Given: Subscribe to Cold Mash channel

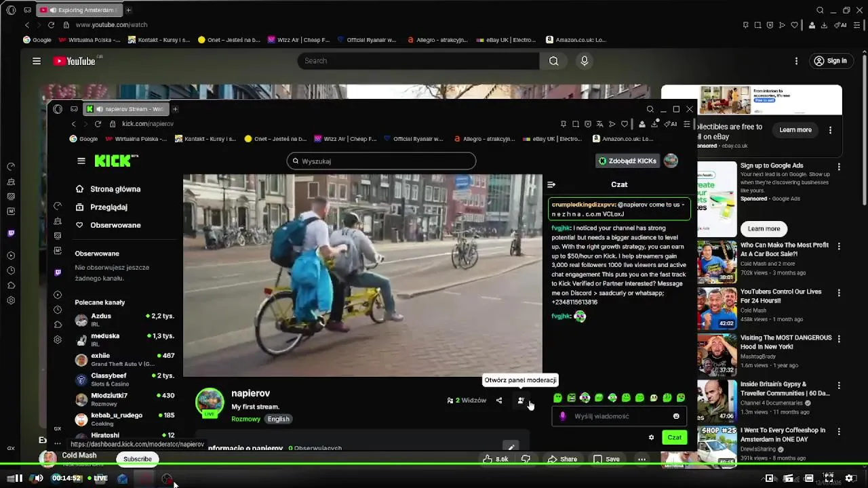Looking at the screenshot, I should point(138,459).
